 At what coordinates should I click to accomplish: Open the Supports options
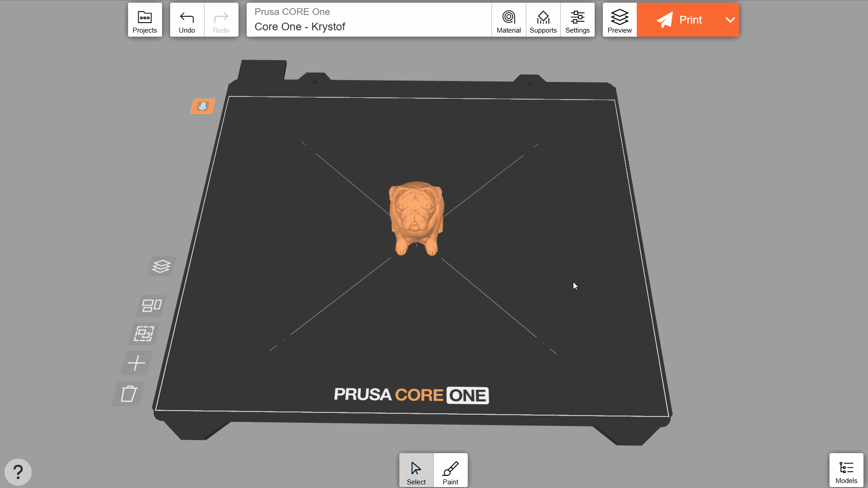[x=543, y=20]
